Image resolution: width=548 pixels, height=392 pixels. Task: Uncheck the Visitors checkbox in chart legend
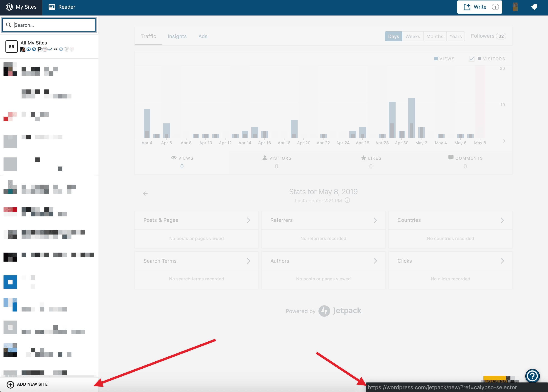click(x=472, y=59)
